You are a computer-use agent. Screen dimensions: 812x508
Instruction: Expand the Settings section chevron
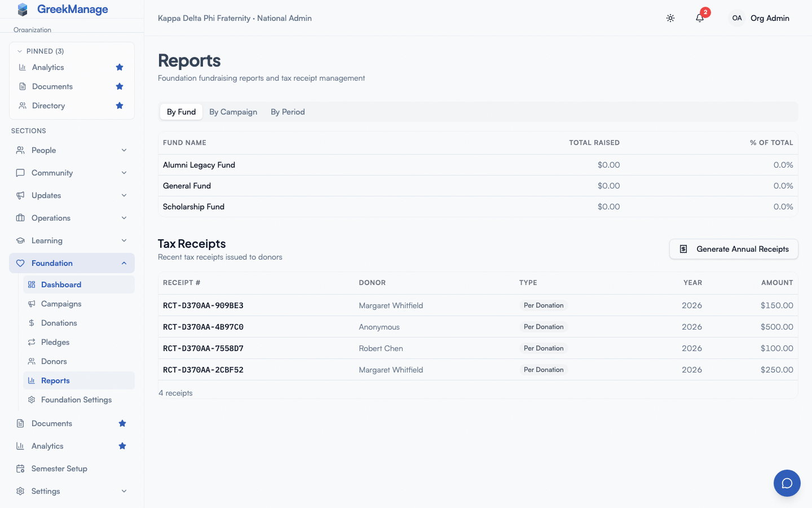point(124,491)
